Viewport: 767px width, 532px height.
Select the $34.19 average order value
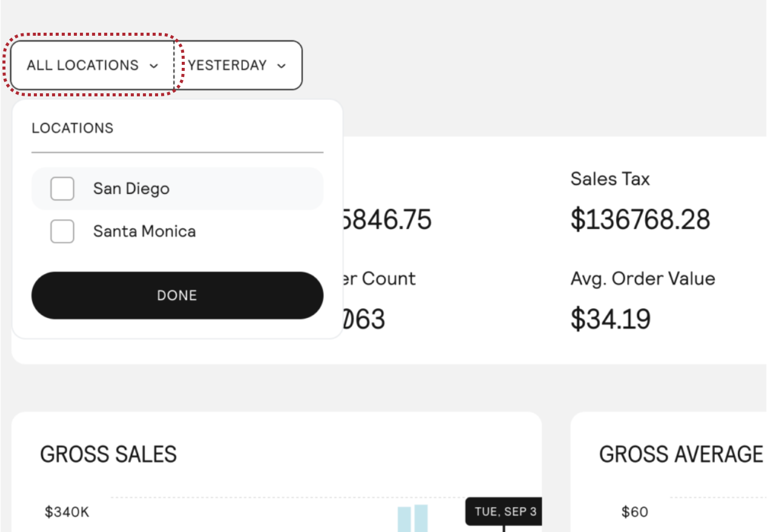tap(611, 319)
